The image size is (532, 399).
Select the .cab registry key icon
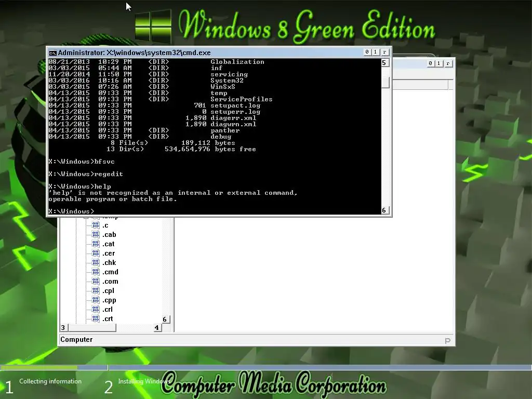(x=96, y=234)
